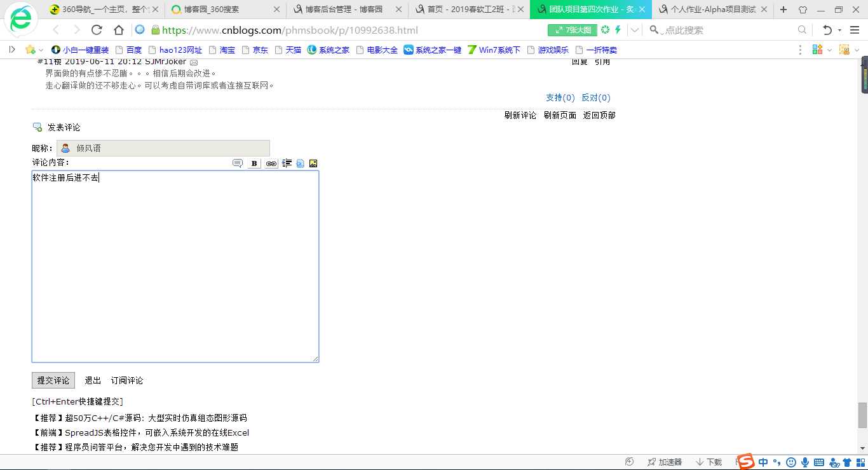Click the undo closed-tab arrow icon
Image resolution: width=868 pixels, height=470 pixels.
[x=827, y=30]
